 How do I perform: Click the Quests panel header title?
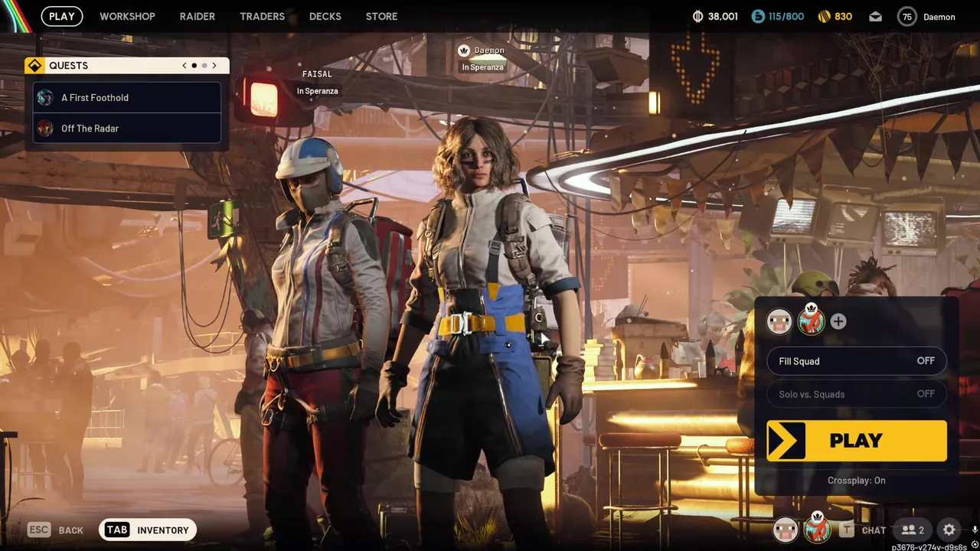68,66
